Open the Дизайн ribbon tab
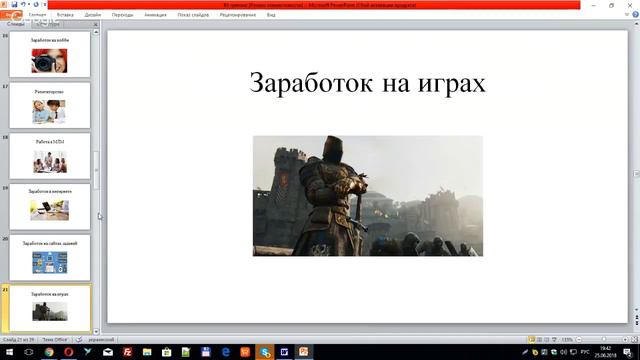640x360 pixels. click(x=93, y=15)
